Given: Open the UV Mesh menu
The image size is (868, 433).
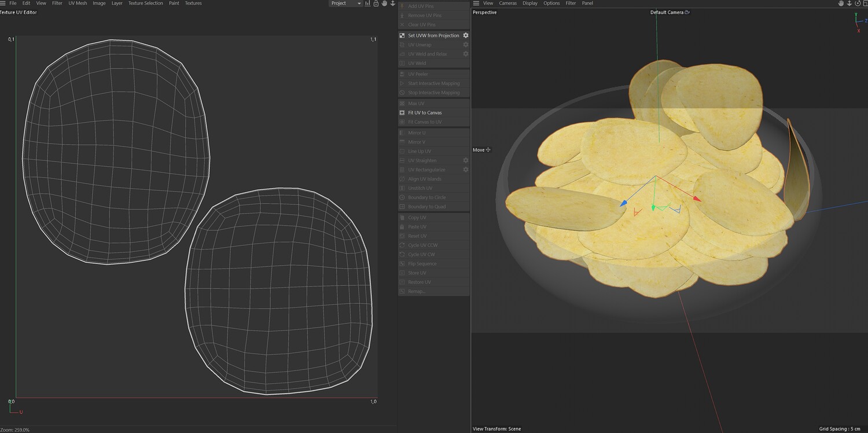Looking at the screenshot, I should click(78, 3).
